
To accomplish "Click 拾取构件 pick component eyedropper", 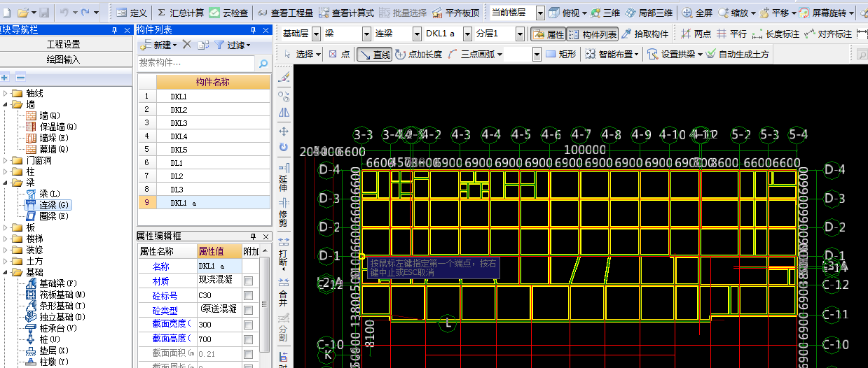I will [645, 34].
